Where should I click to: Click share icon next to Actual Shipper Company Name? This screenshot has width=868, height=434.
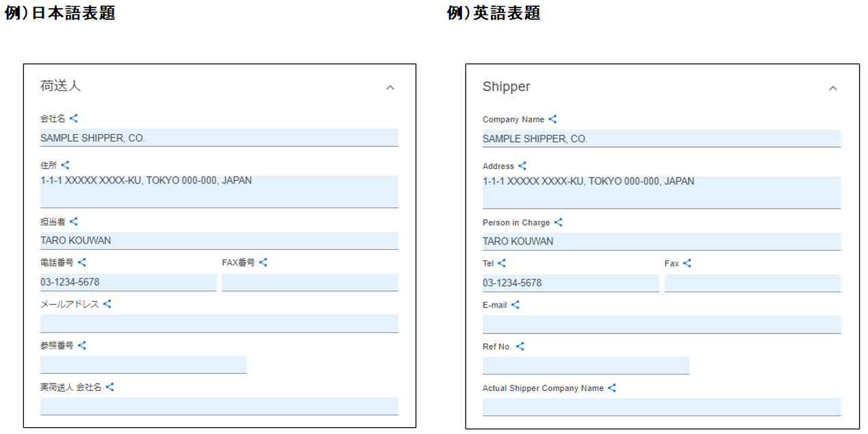point(612,388)
